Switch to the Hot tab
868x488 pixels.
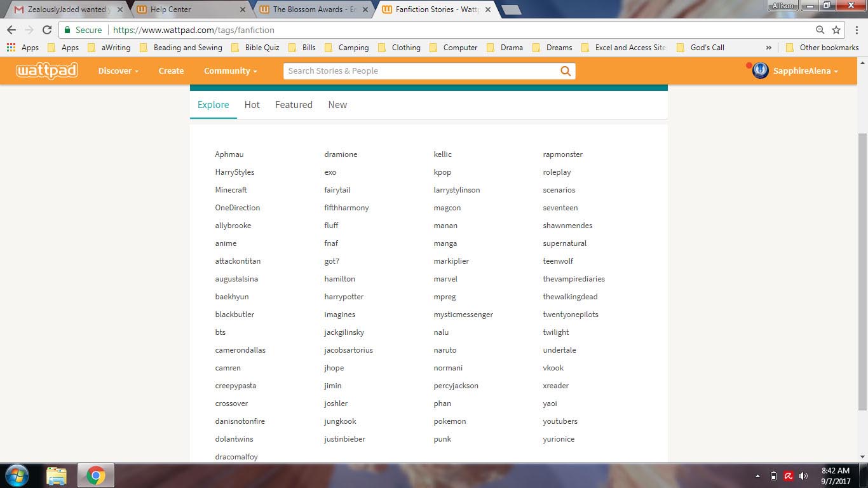252,105
